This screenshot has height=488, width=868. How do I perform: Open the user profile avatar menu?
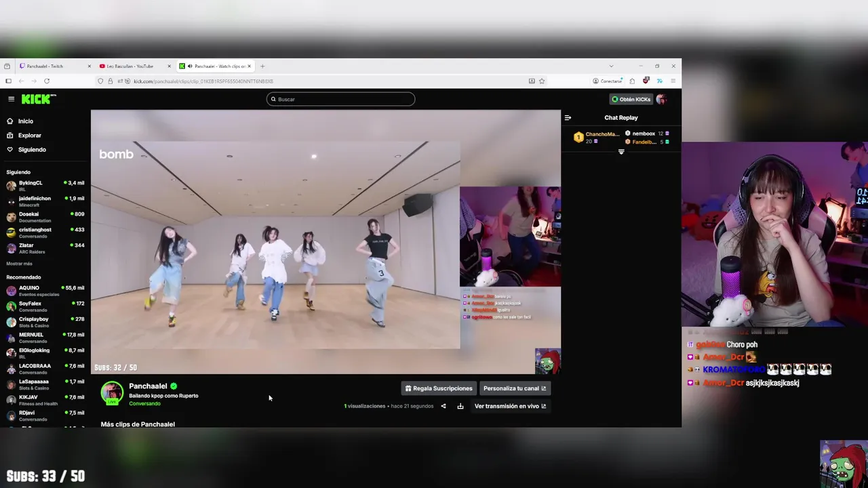661,99
